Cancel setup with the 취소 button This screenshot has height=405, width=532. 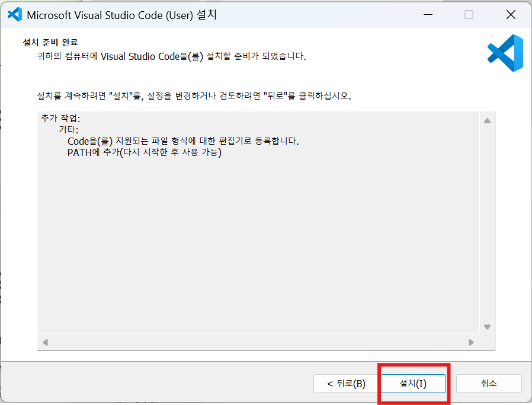pyautogui.click(x=489, y=384)
